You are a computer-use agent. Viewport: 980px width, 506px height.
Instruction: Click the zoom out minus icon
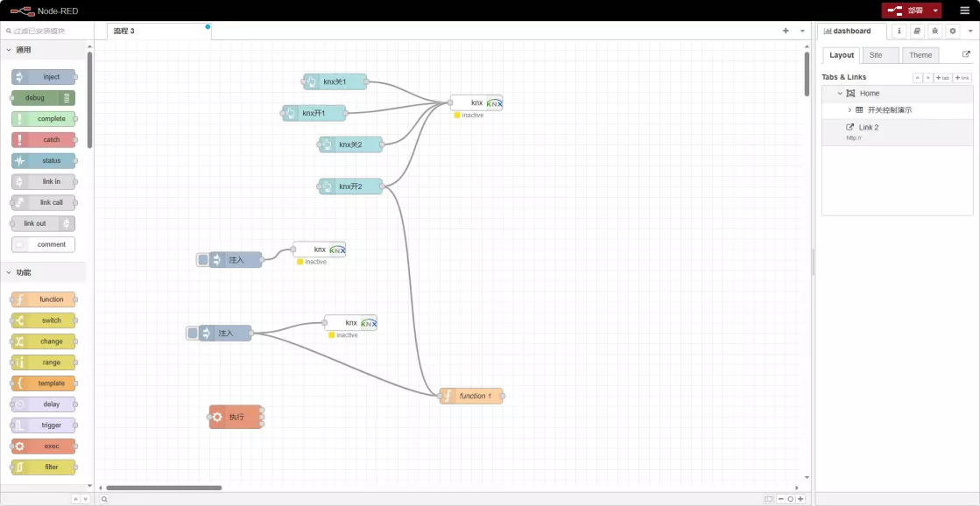coord(780,499)
